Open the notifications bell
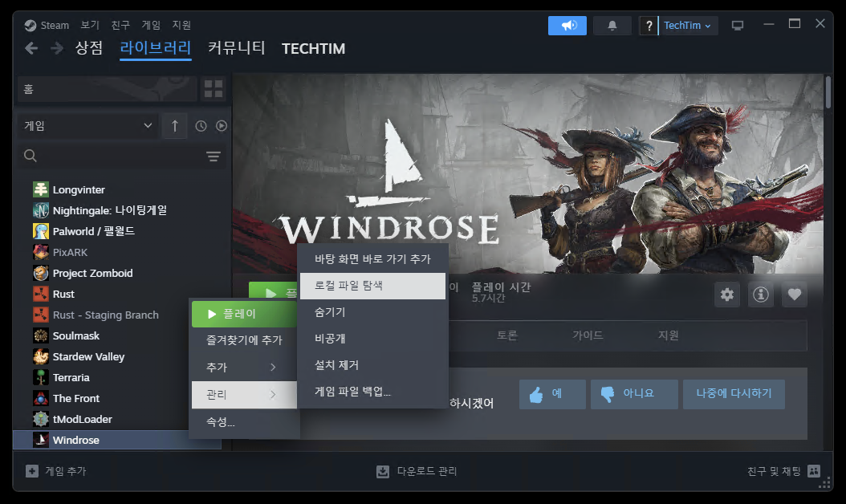Image resolution: width=846 pixels, height=504 pixels. [x=612, y=26]
